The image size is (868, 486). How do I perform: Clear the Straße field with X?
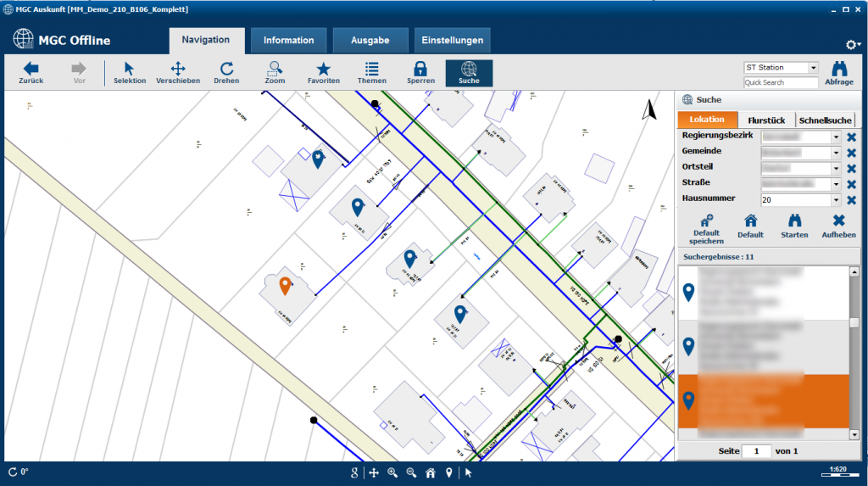click(851, 184)
